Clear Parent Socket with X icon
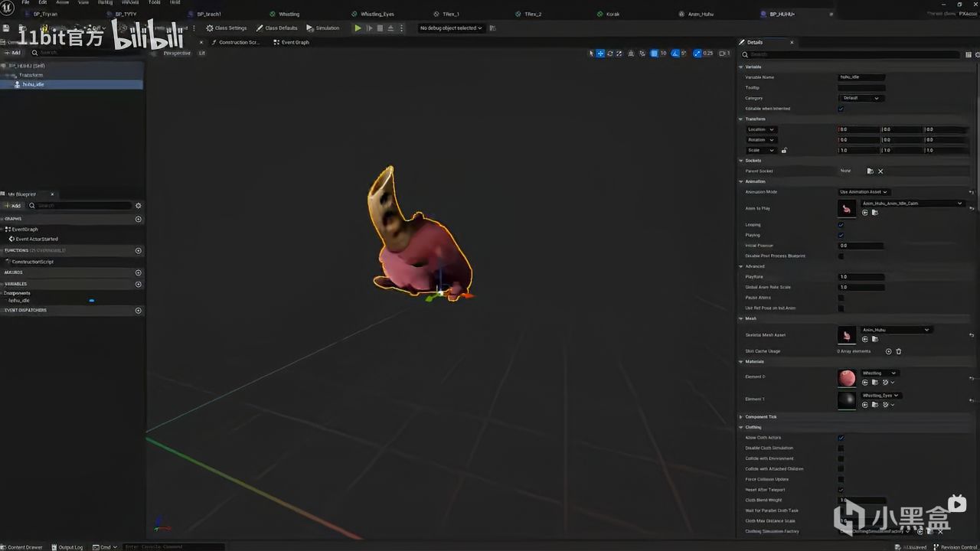The image size is (980, 551). pyautogui.click(x=880, y=171)
